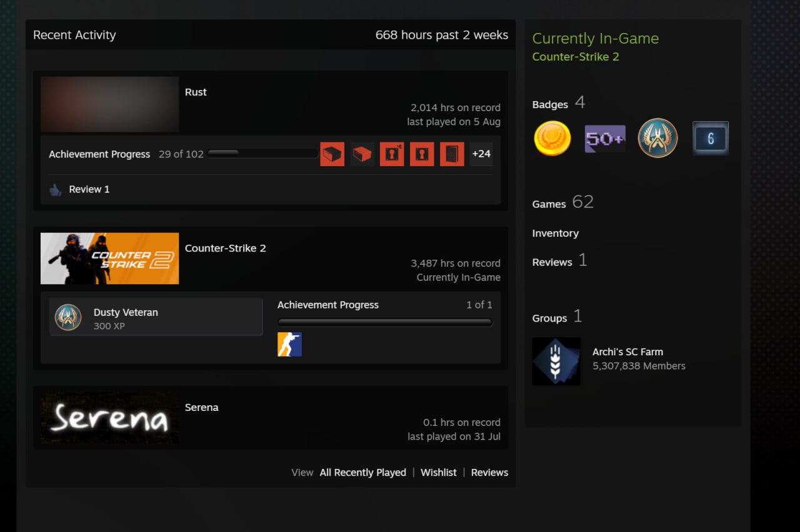Show the +24 more Rust achievements

click(x=481, y=154)
